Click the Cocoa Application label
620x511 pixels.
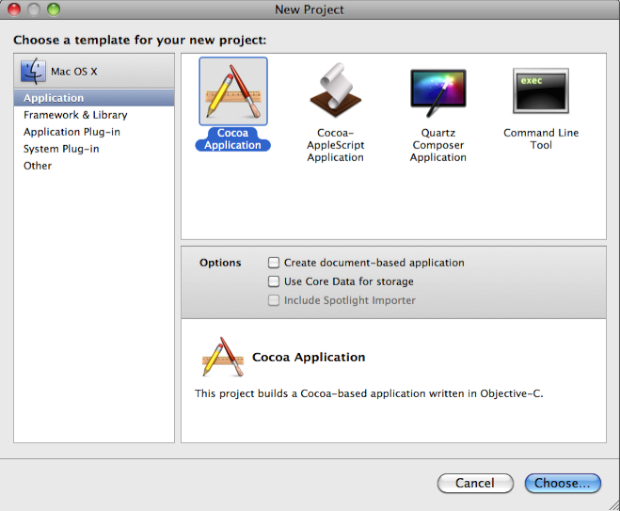pos(233,139)
